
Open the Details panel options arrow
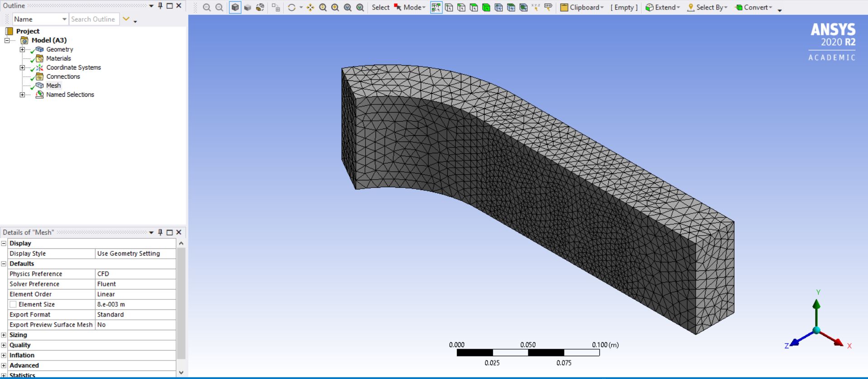point(151,232)
